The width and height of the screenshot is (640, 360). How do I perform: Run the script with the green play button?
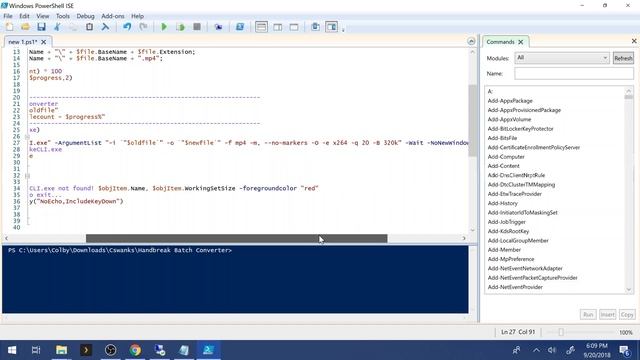click(x=164, y=27)
